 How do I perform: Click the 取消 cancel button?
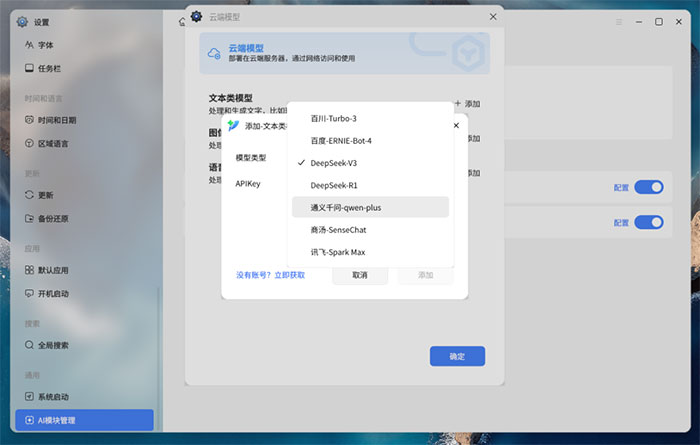point(360,275)
